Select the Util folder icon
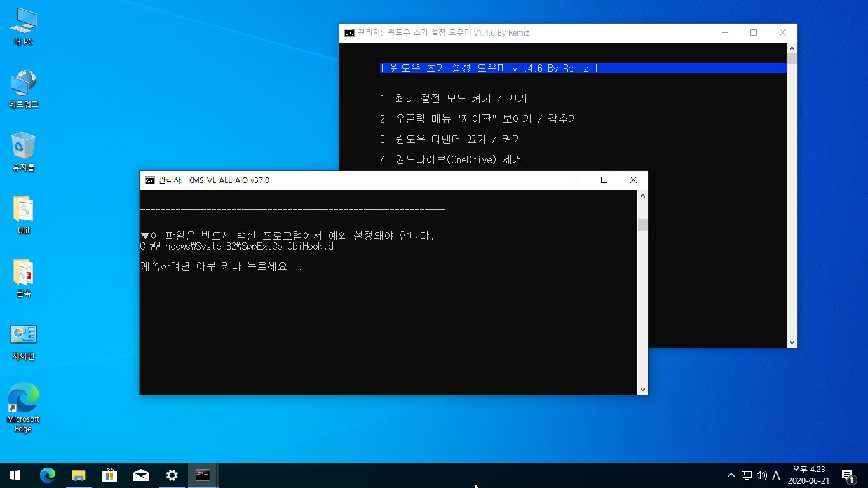Image resolution: width=868 pixels, height=488 pixels. [24, 215]
